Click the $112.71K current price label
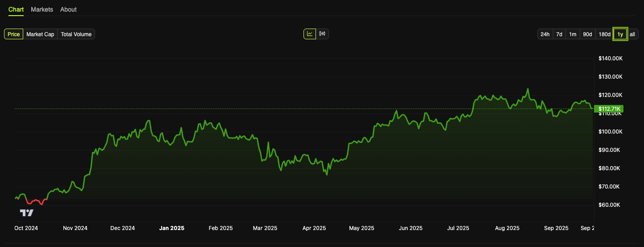 (609, 109)
